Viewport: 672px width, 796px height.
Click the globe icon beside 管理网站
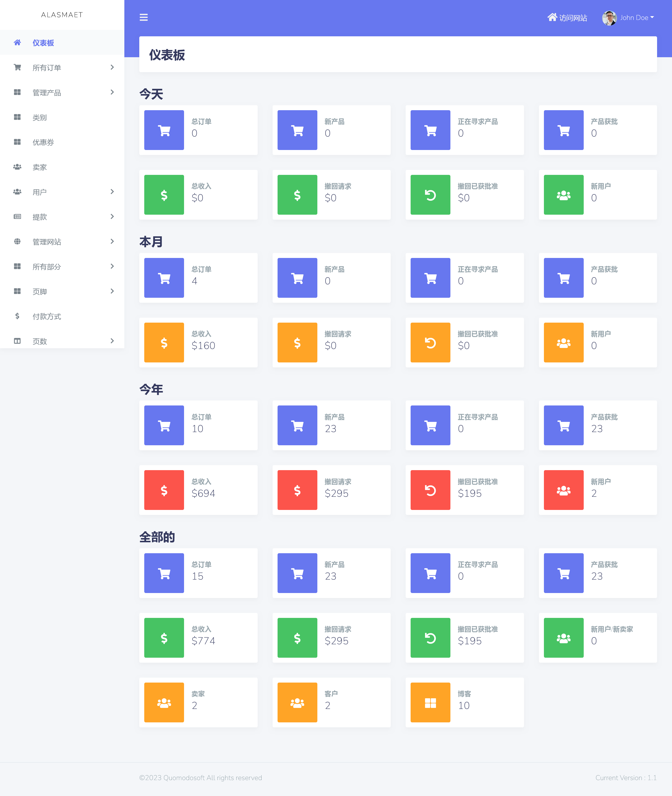(17, 241)
